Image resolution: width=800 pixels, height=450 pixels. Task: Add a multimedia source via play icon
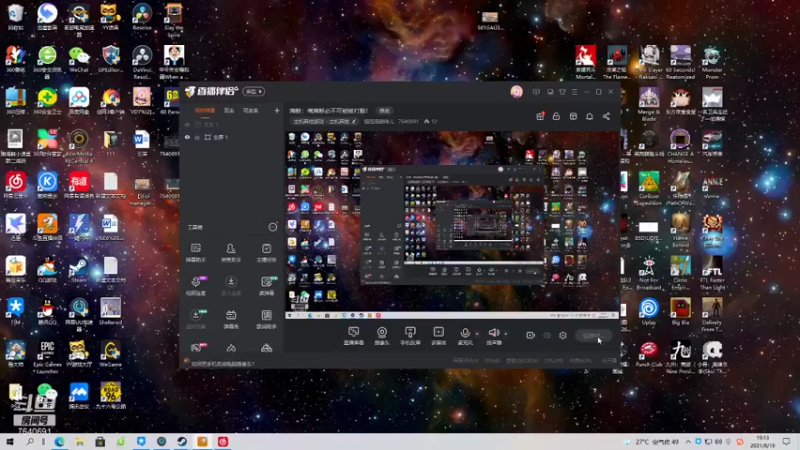[438, 333]
